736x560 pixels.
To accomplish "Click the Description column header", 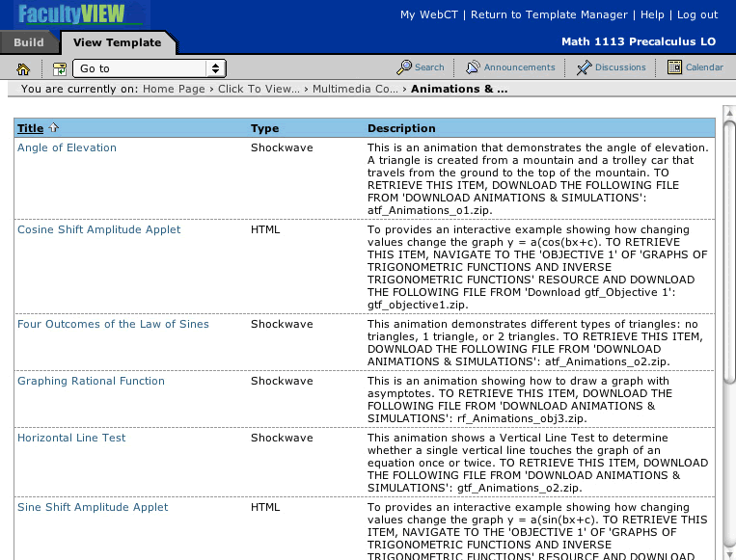I will point(401,128).
